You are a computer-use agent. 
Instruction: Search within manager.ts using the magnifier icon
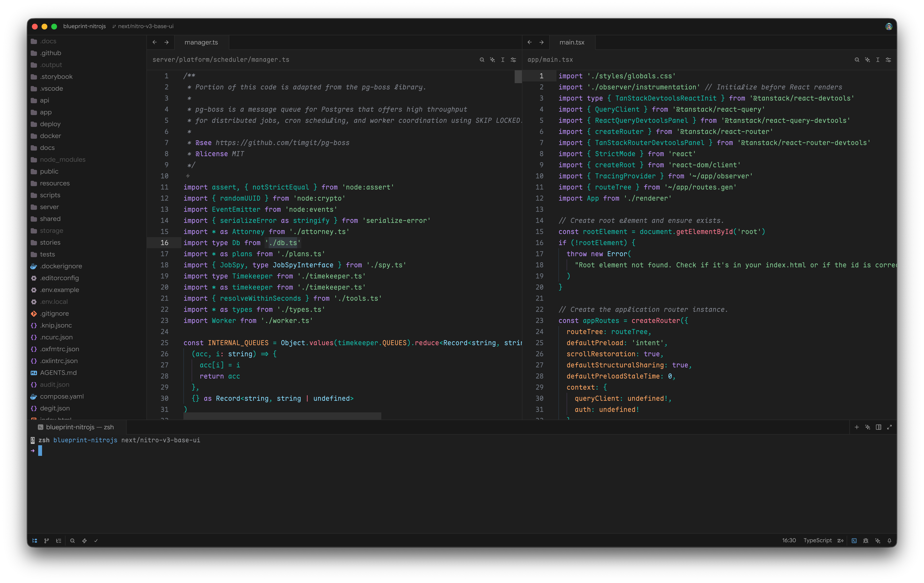(x=482, y=59)
